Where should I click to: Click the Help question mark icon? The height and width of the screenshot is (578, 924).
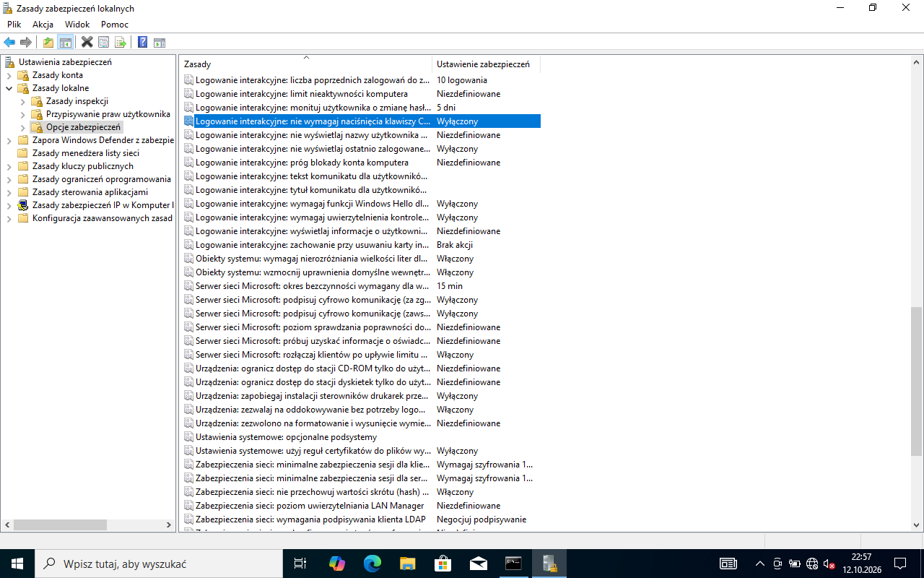(x=143, y=42)
